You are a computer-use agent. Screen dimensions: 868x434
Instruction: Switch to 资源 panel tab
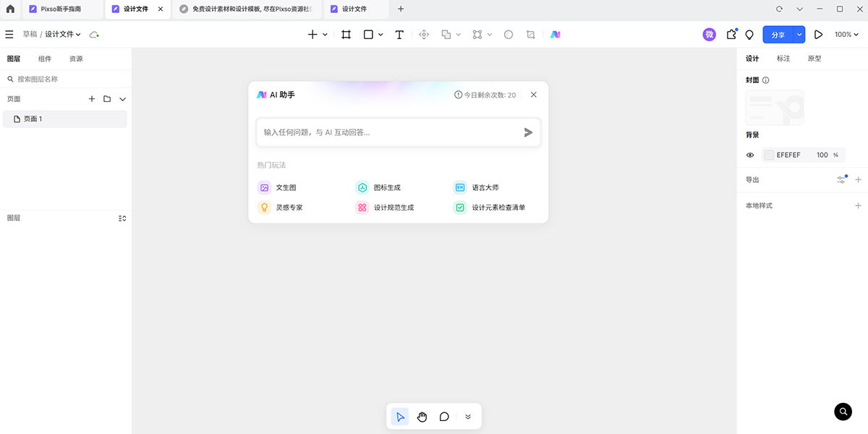(x=76, y=59)
